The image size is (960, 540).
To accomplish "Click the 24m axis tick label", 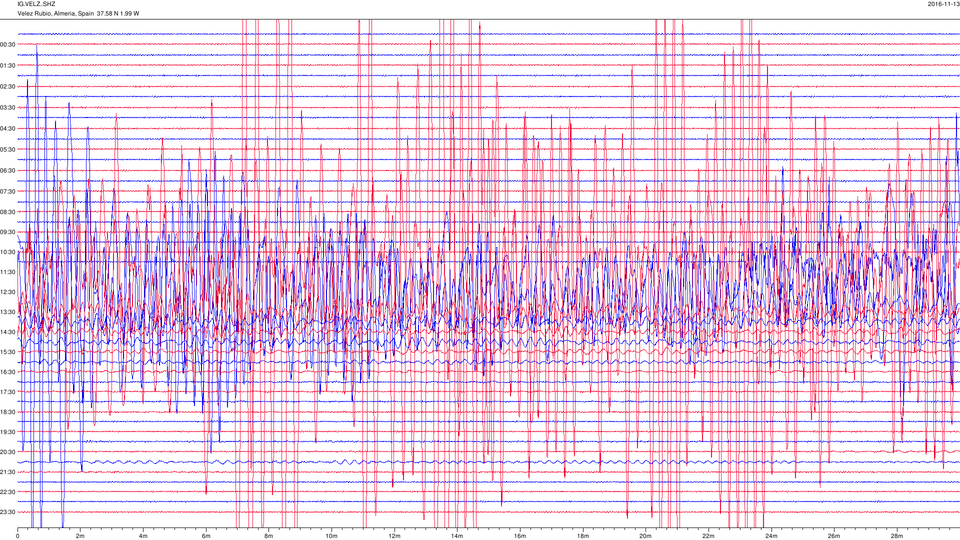I will click(x=771, y=536).
